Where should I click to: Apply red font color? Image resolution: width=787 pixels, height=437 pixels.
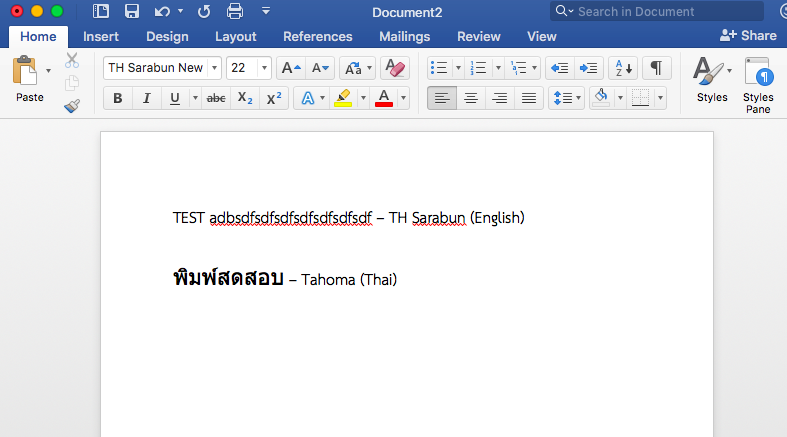pyautogui.click(x=384, y=98)
